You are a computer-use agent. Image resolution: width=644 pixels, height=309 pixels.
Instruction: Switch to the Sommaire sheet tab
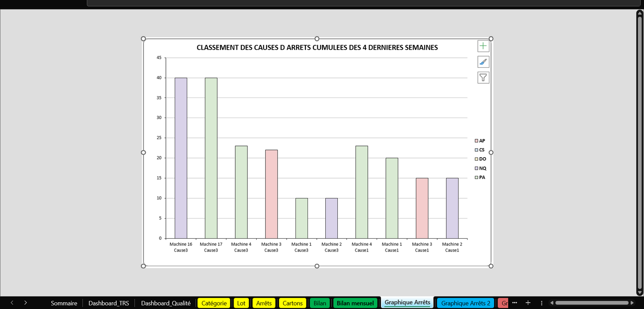point(64,303)
